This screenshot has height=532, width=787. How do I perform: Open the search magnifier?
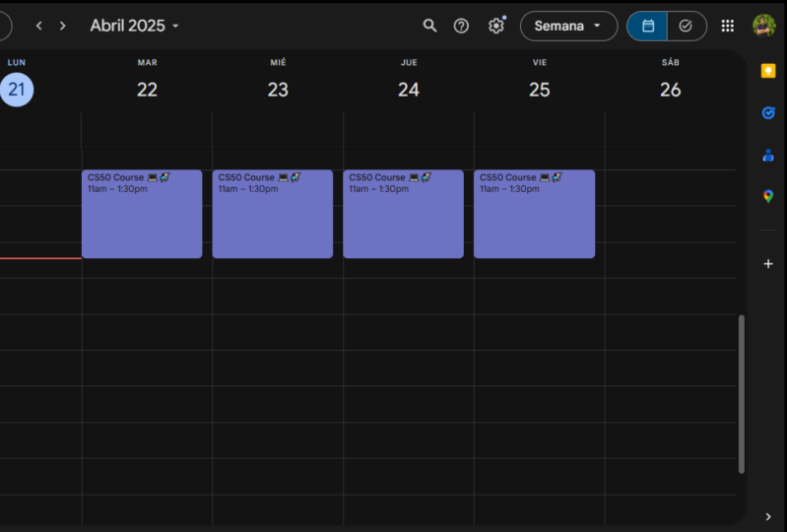click(429, 26)
